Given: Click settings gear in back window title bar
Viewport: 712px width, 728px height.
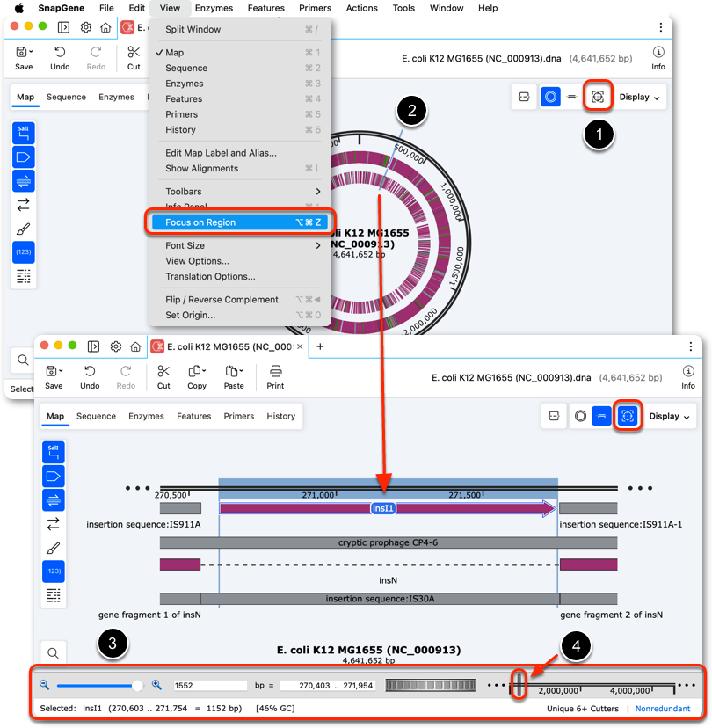Looking at the screenshot, I should (x=86, y=27).
